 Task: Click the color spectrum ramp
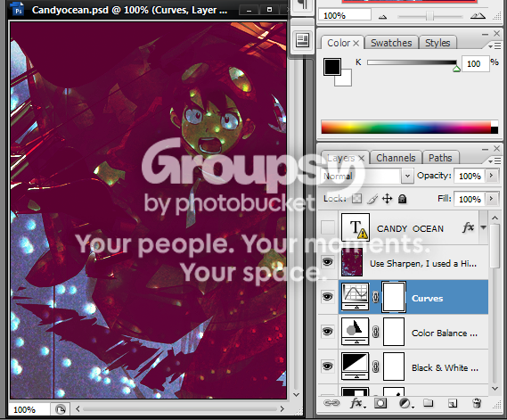[409, 127]
